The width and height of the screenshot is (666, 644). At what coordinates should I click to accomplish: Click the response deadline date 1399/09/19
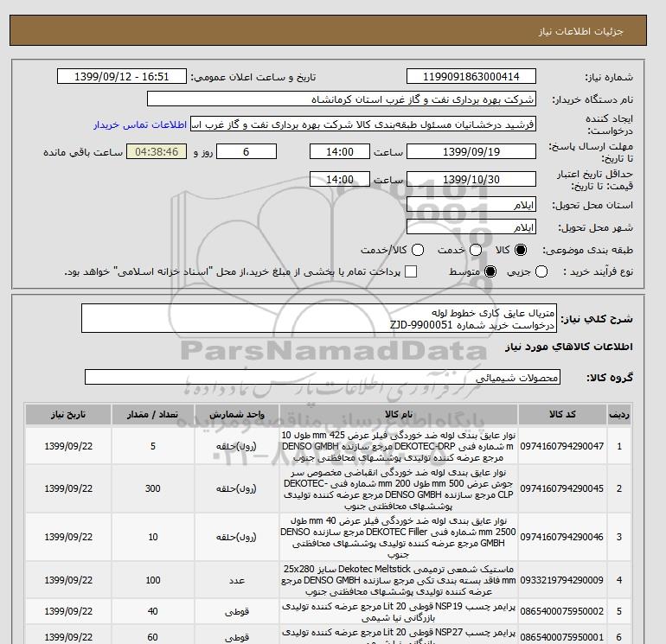pos(471,151)
